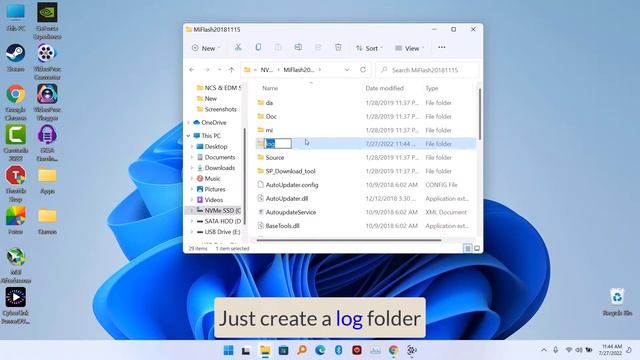Click the Search MiFlash20181115 field
Screen dimensions: 640x360
(x=427, y=70)
